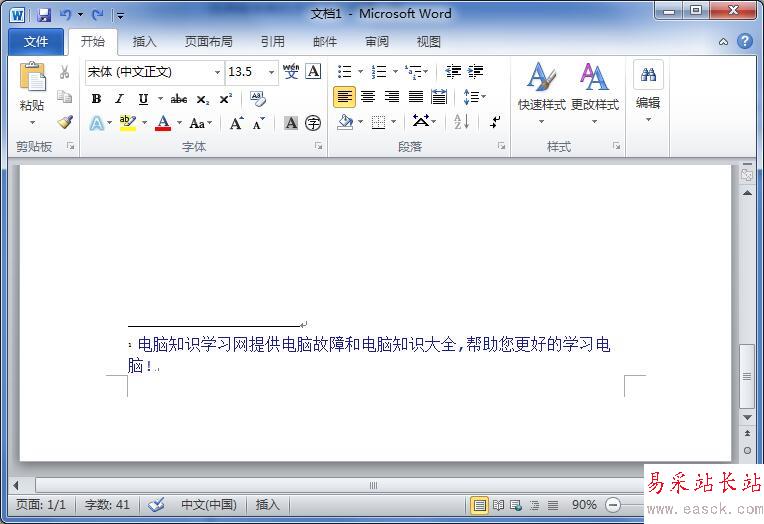Image resolution: width=764 pixels, height=524 pixels.
Task: Open the Phonetic Guide (wén) tool
Action: (291, 71)
